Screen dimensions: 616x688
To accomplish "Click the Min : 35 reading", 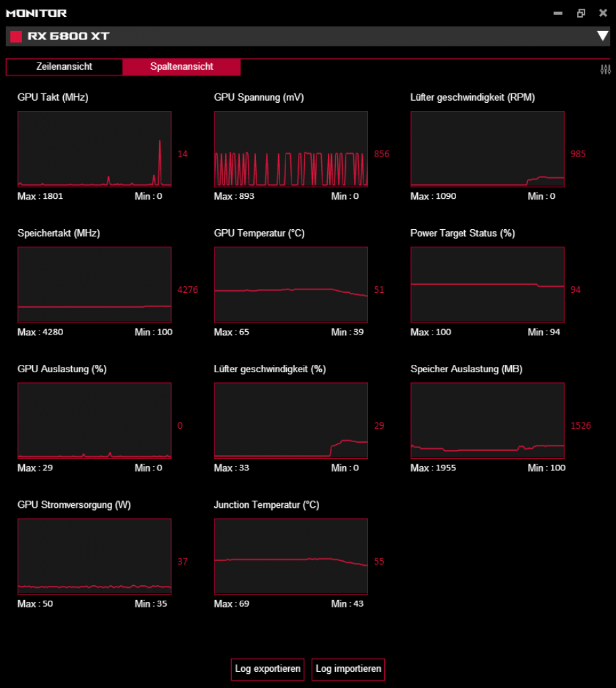I will click(151, 604).
